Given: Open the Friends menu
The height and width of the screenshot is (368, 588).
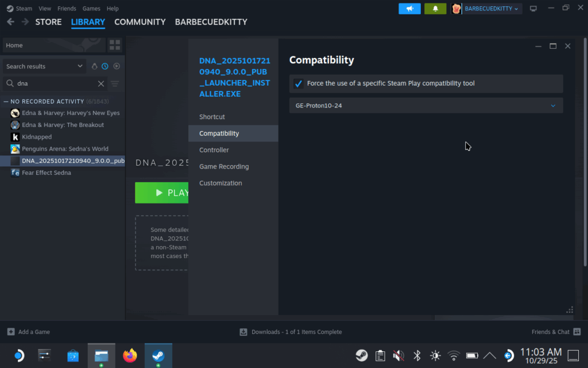Looking at the screenshot, I should [67, 8].
